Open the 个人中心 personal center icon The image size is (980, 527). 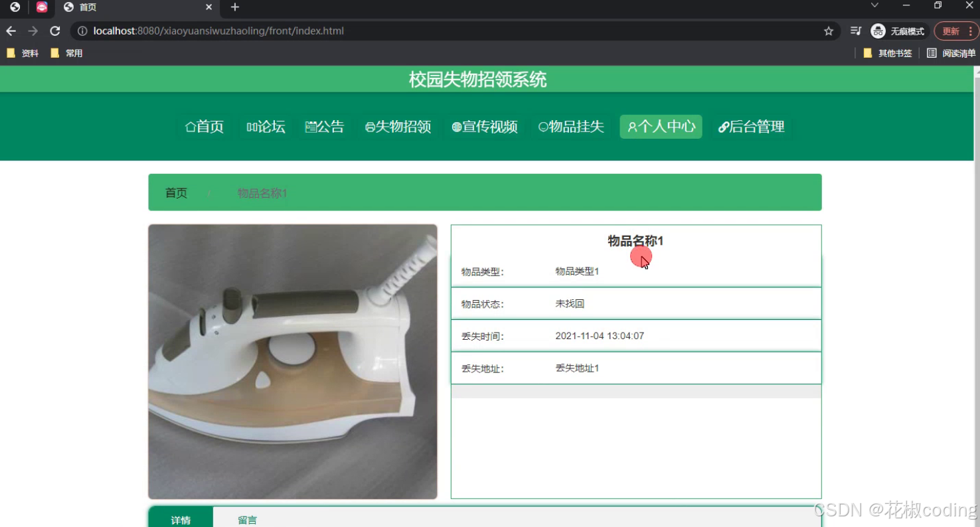coord(632,127)
